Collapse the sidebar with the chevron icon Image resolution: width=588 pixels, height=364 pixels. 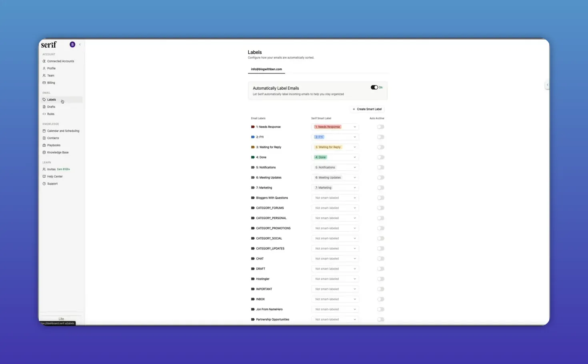80,44
